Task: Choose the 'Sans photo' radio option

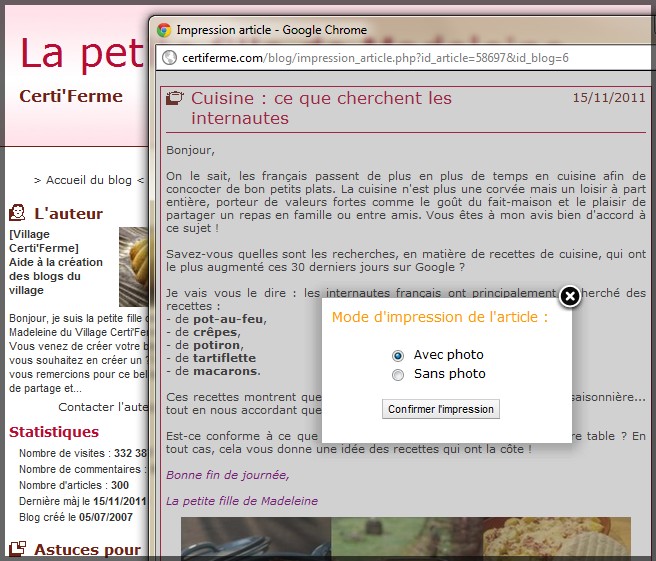Action: click(398, 374)
